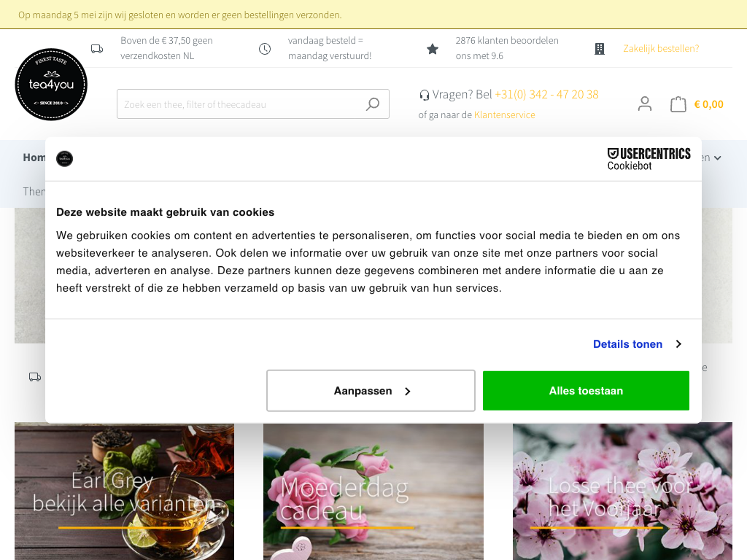This screenshot has height=560, width=747.
Task: Focus the tea search input field
Action: pyautogui.click(x=241, y=104)
